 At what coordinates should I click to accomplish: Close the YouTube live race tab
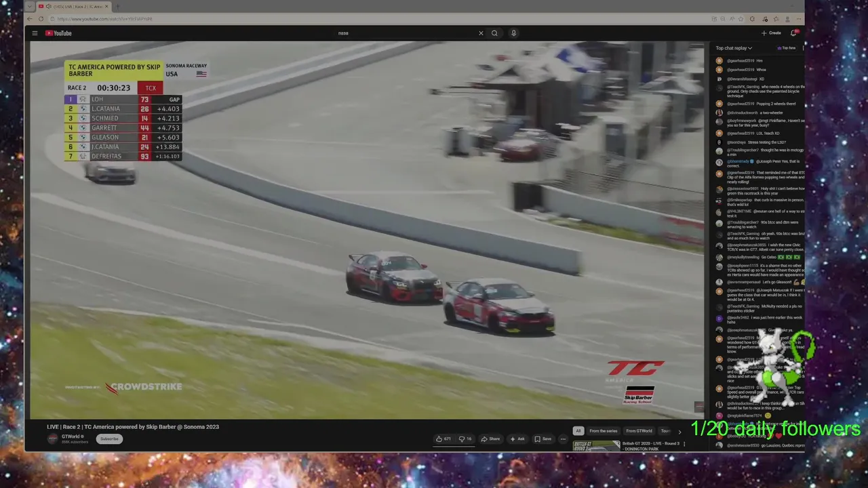(x=106, y=7)
